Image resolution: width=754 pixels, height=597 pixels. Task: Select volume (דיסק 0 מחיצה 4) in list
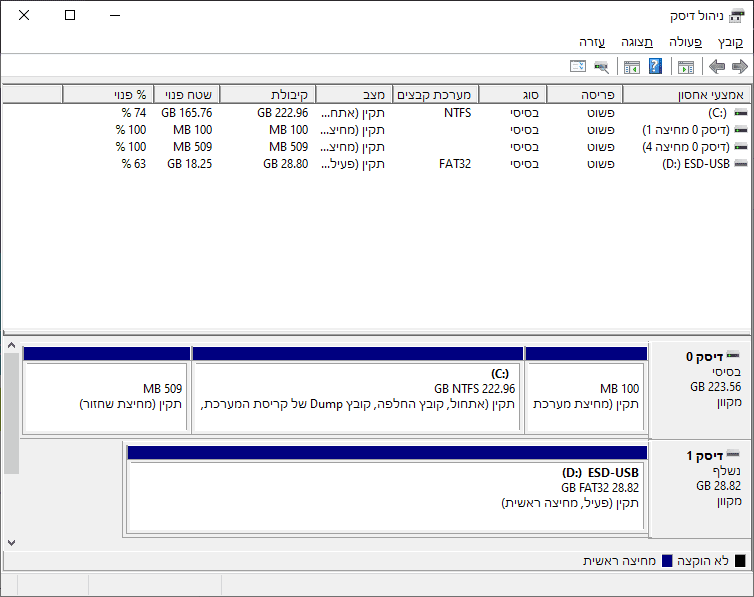point(686,147)
